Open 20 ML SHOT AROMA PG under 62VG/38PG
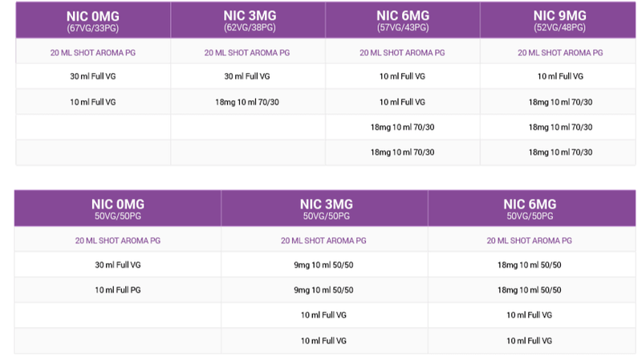Viewport: 642px width, 364px height. 247,53
